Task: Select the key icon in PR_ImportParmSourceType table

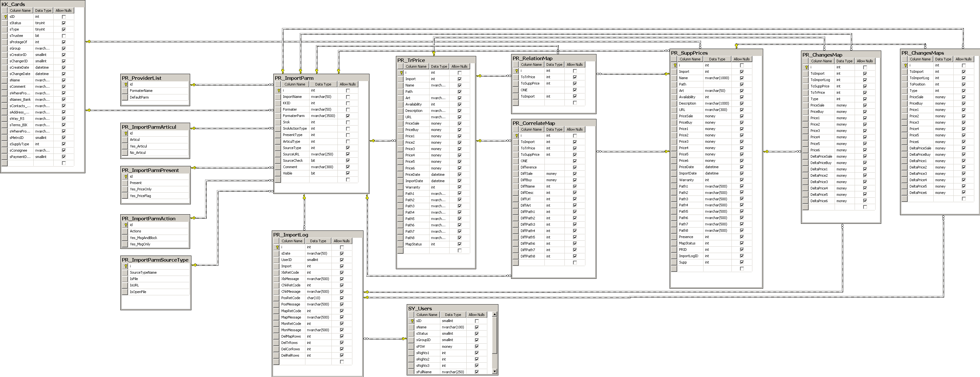Action: point(125,266)
